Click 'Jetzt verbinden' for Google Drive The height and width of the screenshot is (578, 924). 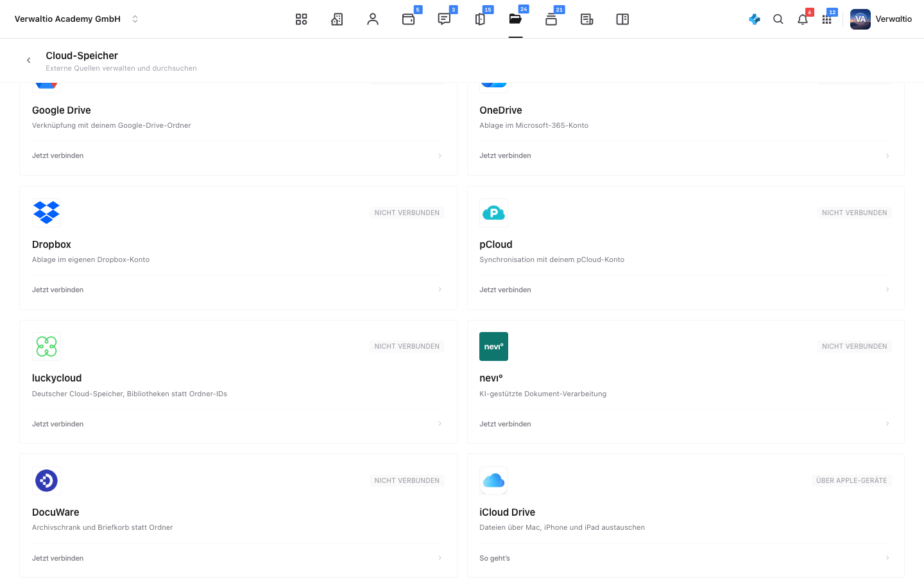pos(58,155)
